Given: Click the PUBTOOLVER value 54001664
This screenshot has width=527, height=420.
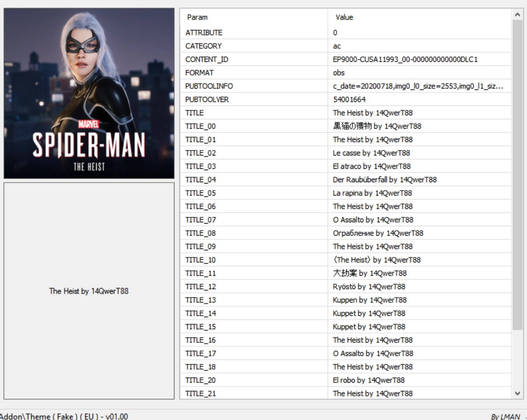Looking at the screenshot, I should (349, 100).
